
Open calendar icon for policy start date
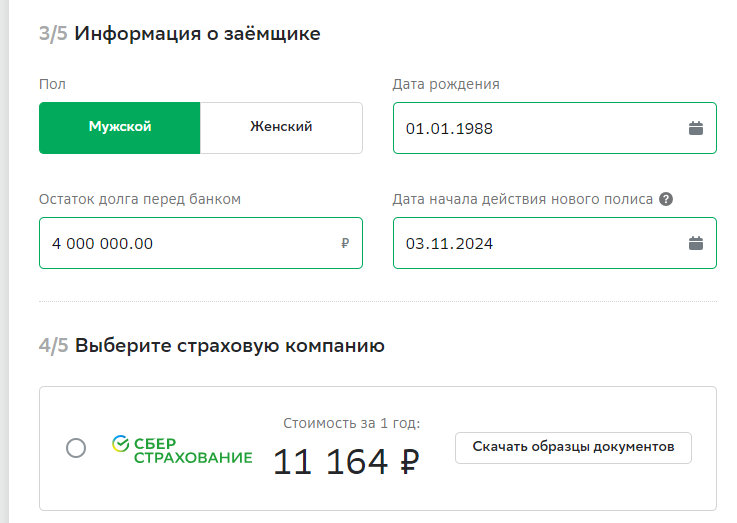tap(696, 243)
